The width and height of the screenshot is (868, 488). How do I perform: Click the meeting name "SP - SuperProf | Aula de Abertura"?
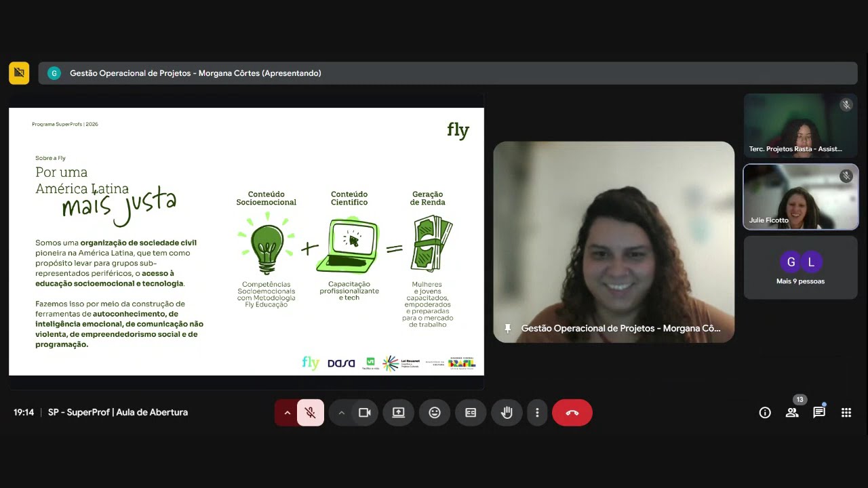pyautogui.click(x=118, y=412)
